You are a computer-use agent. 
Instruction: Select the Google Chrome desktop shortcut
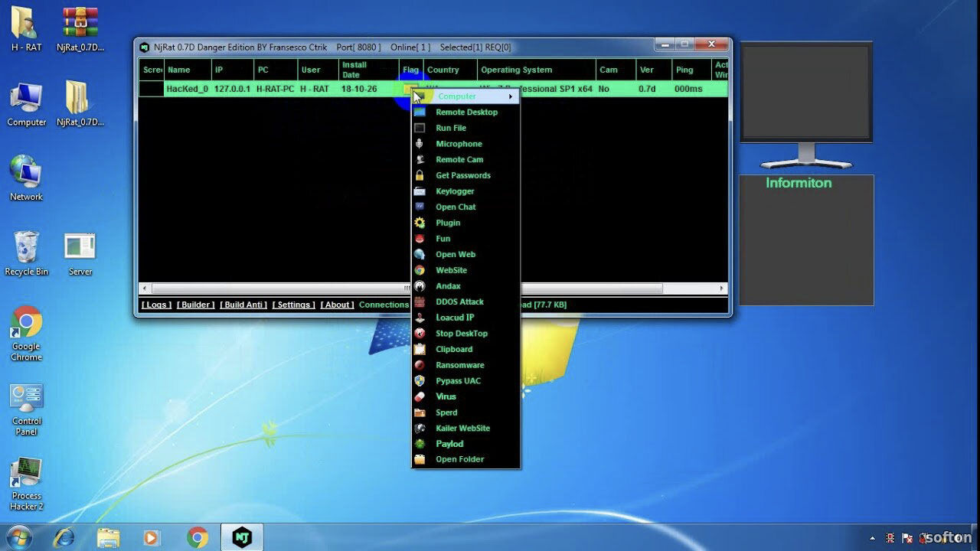click(26, 334)
